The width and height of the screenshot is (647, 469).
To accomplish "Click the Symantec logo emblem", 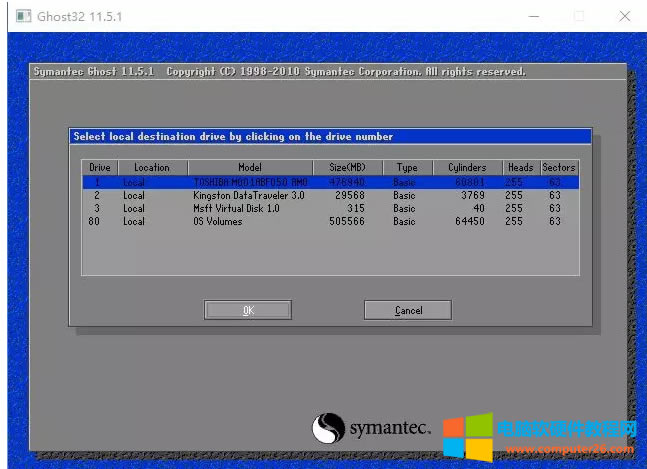I will point(329,428).
